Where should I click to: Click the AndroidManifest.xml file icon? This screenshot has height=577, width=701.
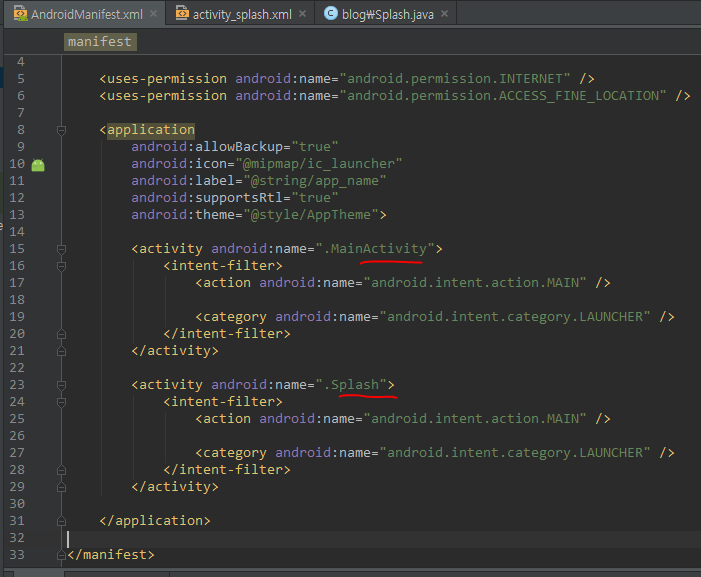[x=20, y=14]
